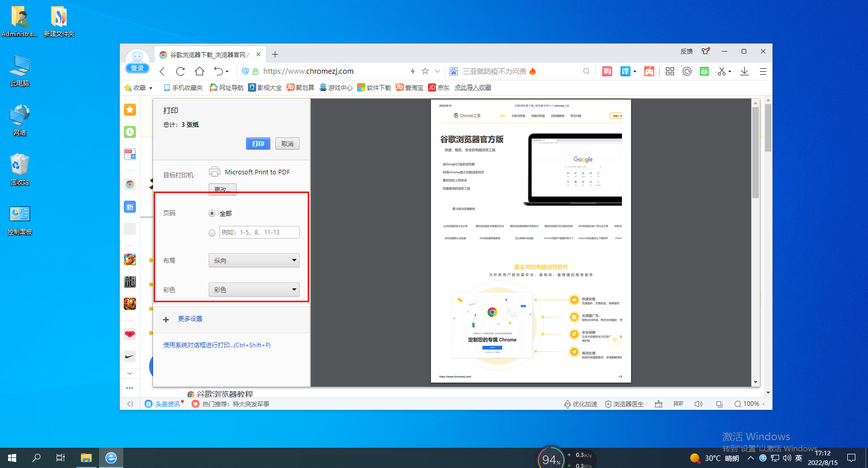The width and height of the screenshot is (868, 468).
Task: Click the Nike icon in sidebar
Action: coord(130,356)
